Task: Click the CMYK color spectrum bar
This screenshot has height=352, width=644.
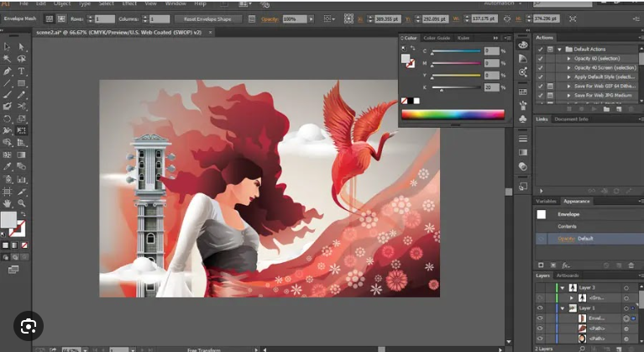Action: pos(453,113)
